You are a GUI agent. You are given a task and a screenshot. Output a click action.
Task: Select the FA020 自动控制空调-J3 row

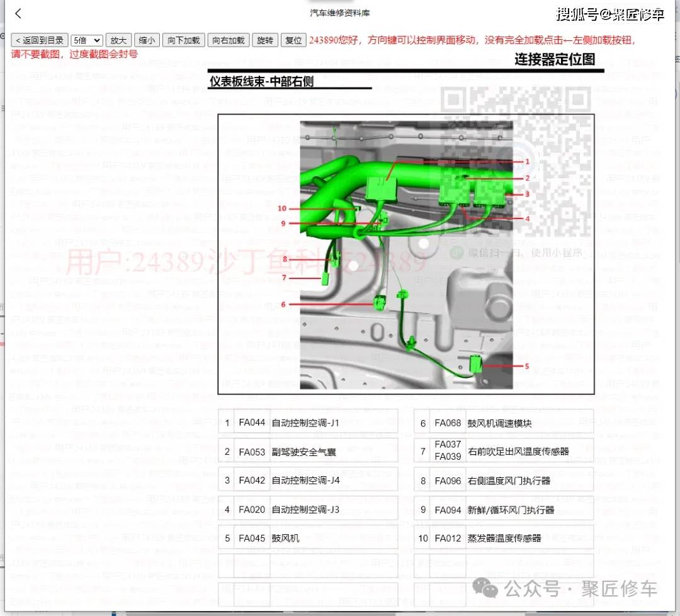pos(308,510)
